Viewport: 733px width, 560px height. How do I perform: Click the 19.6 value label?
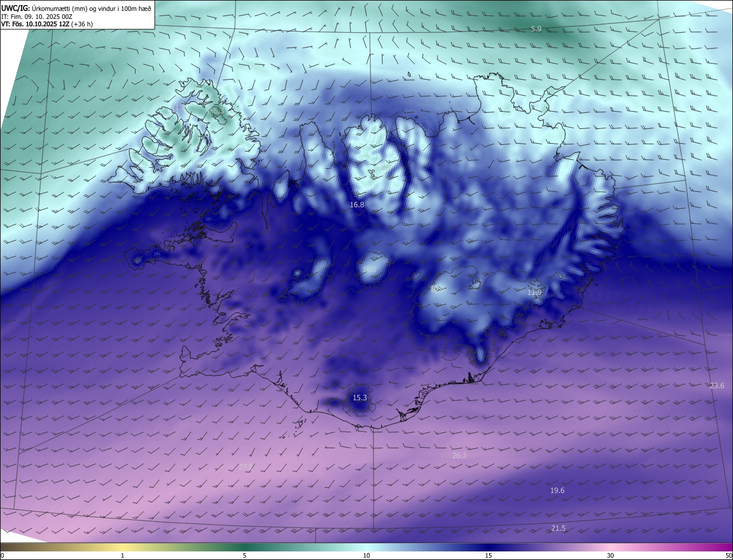(x=557, y=490)
